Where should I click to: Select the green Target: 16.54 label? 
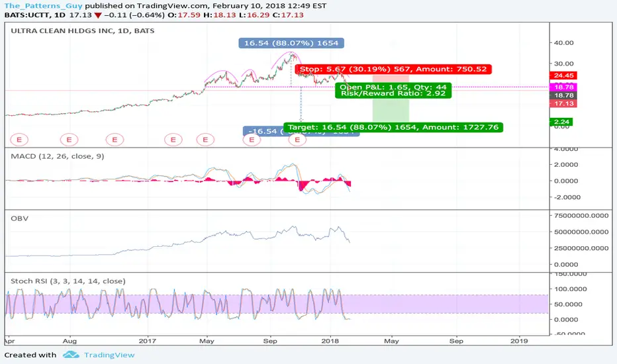coord(393,127)
